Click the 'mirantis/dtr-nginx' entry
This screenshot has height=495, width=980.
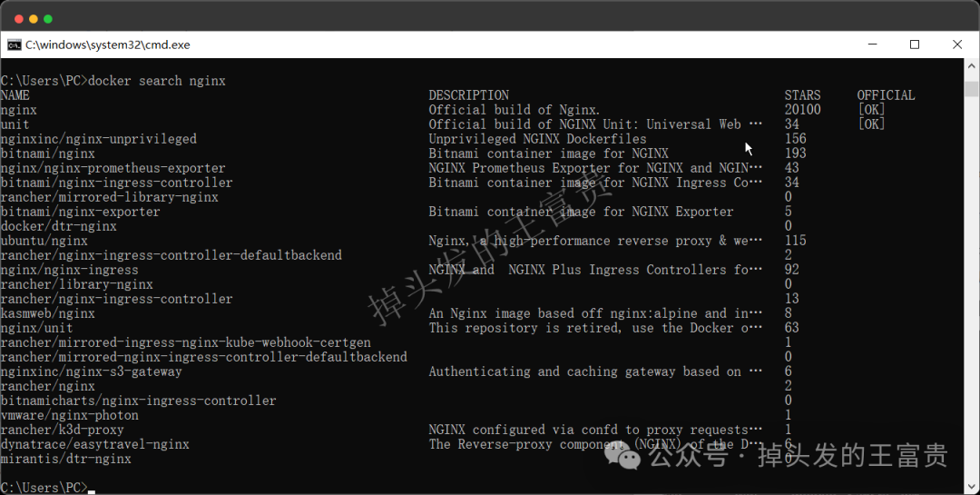[66, 460]
